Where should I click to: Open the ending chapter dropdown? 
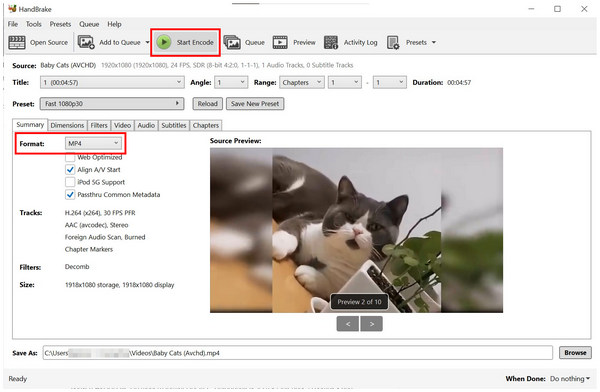[390, 82]
